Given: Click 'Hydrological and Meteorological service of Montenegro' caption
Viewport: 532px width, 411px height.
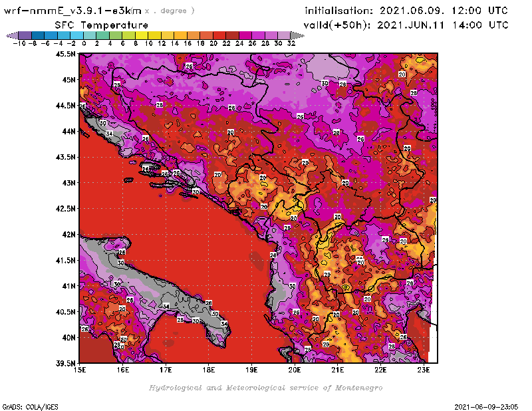Looking at the screenshot, I should point(265,388).
